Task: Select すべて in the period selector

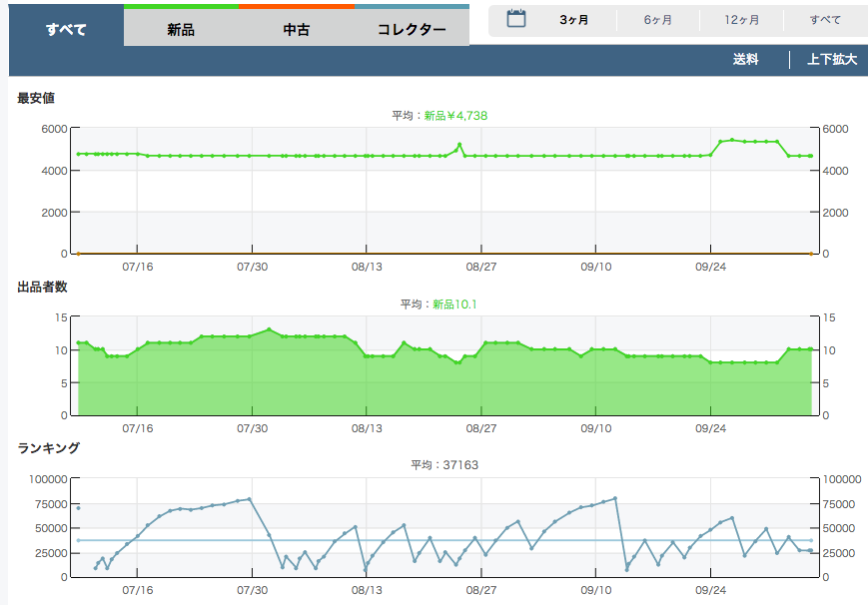Action: click(825, 20)
